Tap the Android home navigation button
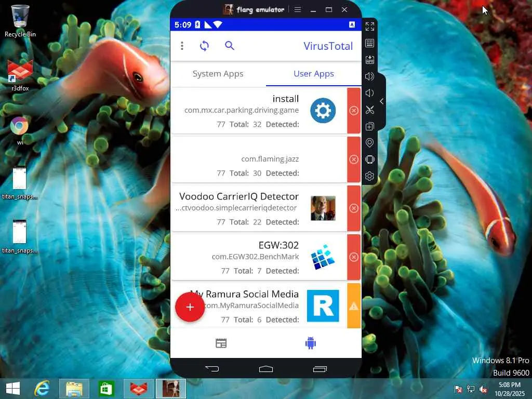This screenshot has width=532, height=399. [x=265, y=369]
